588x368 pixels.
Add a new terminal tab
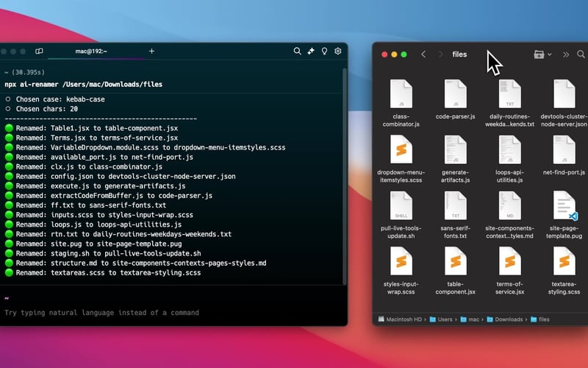(151, 51)
